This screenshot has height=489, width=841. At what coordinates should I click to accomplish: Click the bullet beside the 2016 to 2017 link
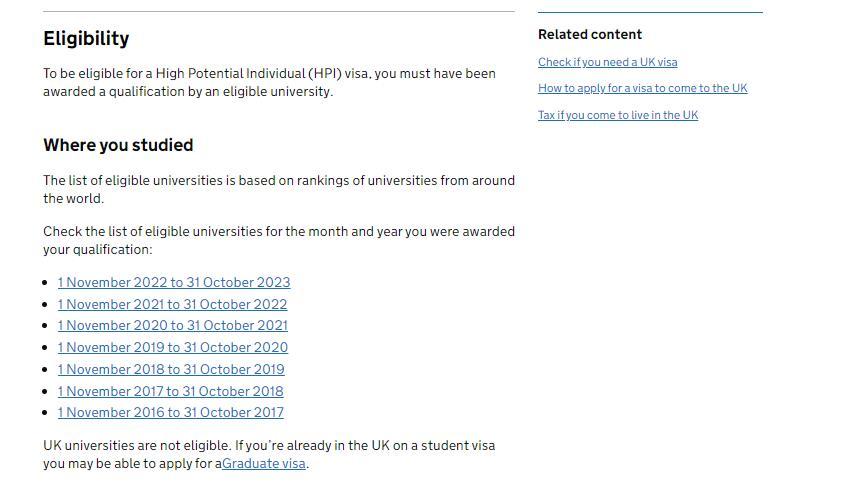point(46,413)
